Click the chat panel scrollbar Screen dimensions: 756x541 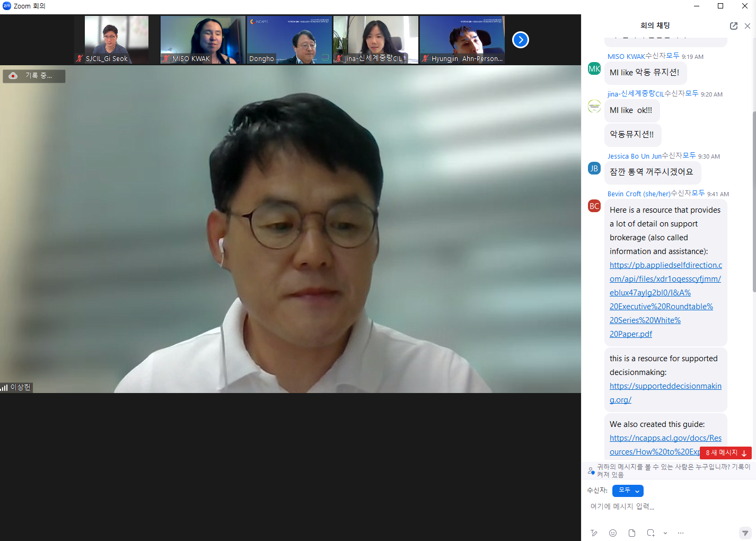click(x=754, y=202)
